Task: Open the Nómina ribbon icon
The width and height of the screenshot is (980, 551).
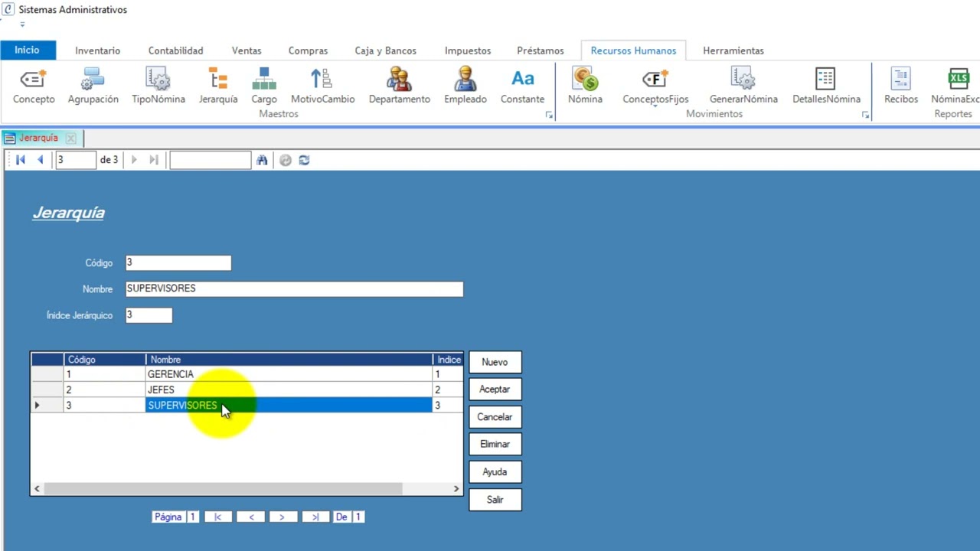Action: pos(585,86)
